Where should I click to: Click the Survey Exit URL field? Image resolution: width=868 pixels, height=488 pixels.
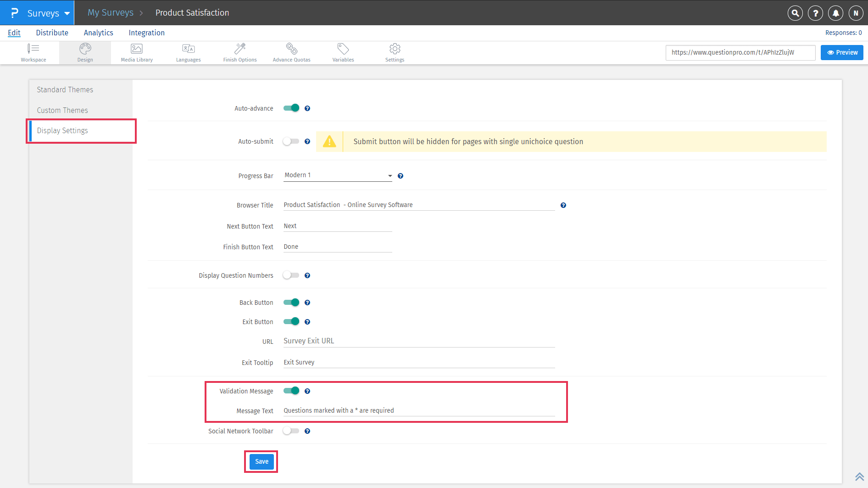tap(418, 341)
